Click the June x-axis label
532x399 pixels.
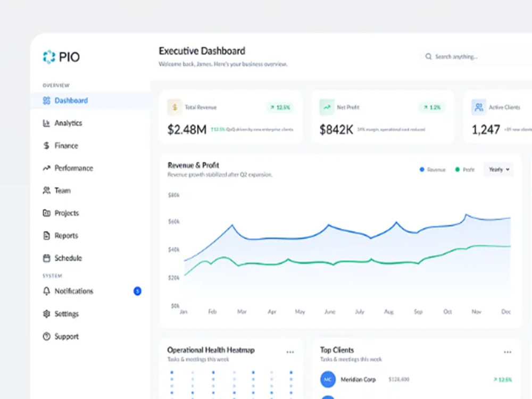[x=330, y=311]
